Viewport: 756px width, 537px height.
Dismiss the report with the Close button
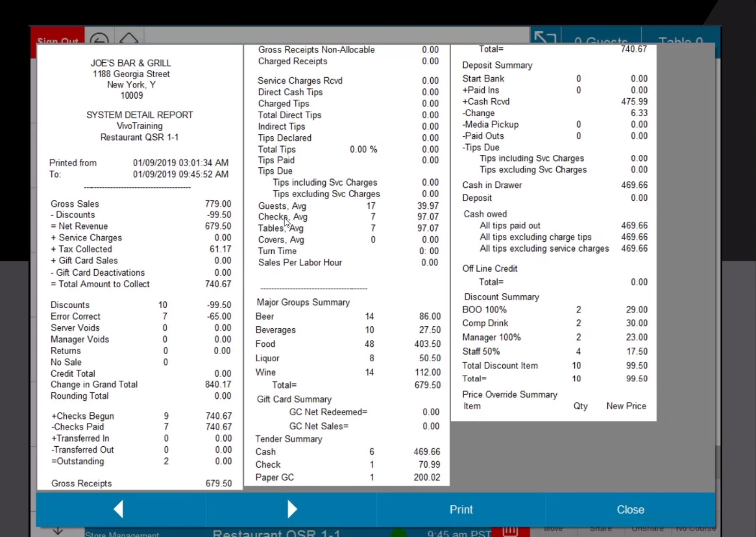(630, 510)
